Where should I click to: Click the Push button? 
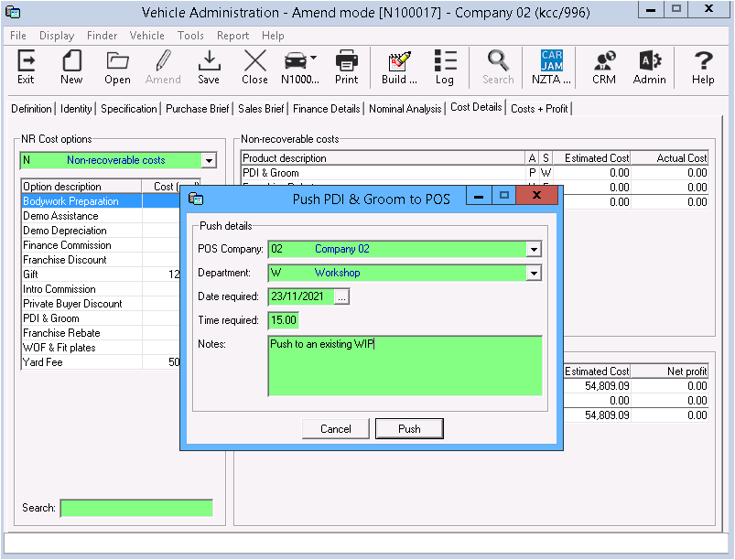409,428
